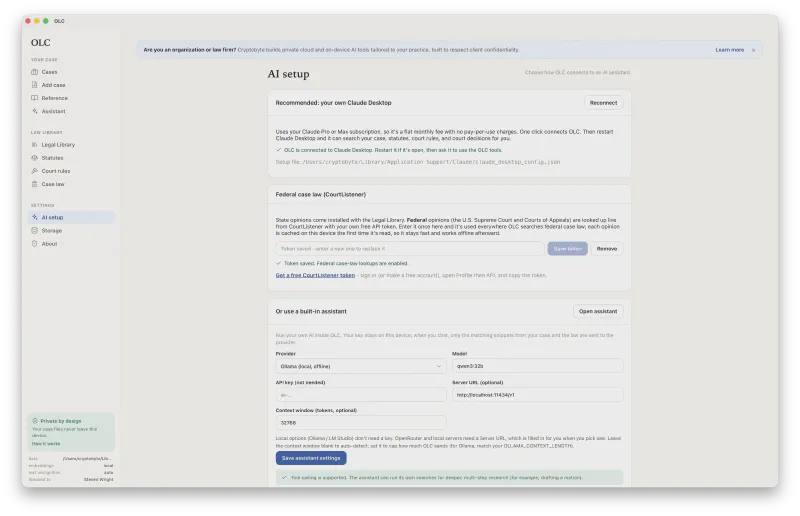Dismiss the organization banner with the X
800x516 pixels.
tap(753, 50)
